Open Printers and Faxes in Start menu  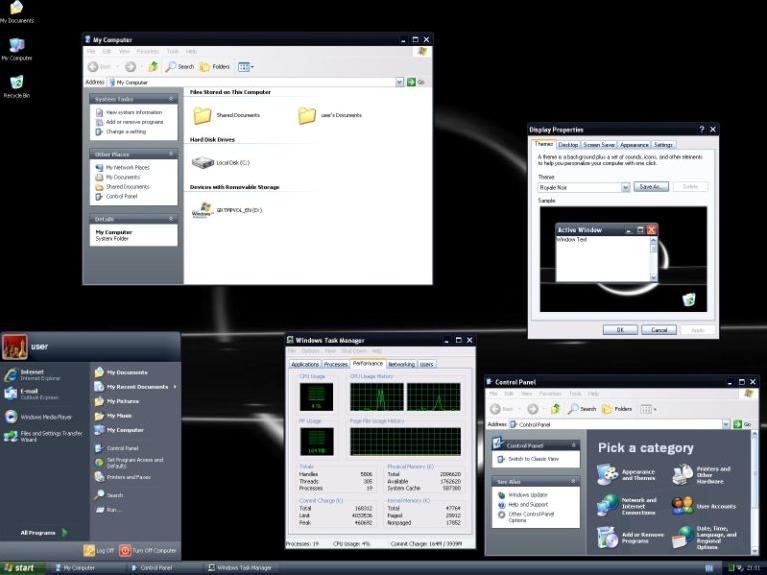pos(123,477)
